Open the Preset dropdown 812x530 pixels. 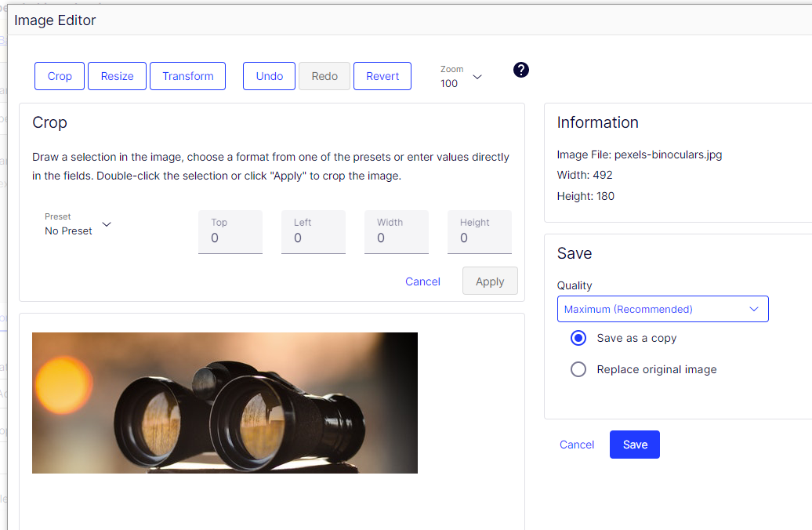click(78, 224)
